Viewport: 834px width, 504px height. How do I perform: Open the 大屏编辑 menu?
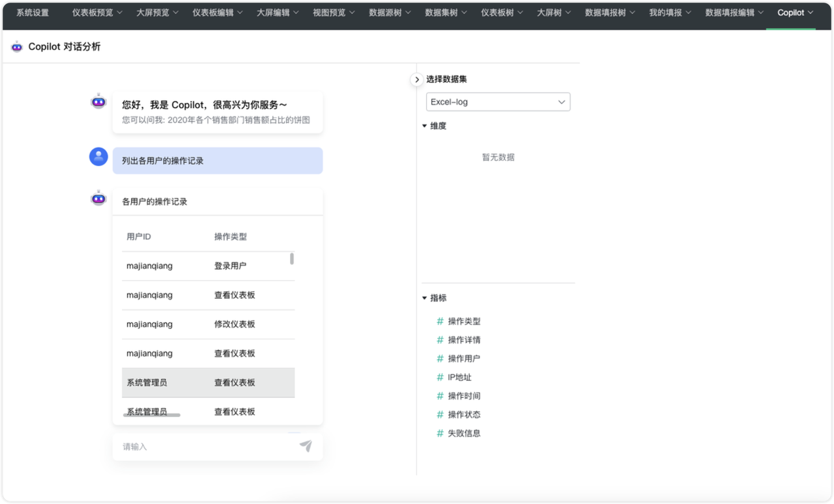tap(273, 12)
